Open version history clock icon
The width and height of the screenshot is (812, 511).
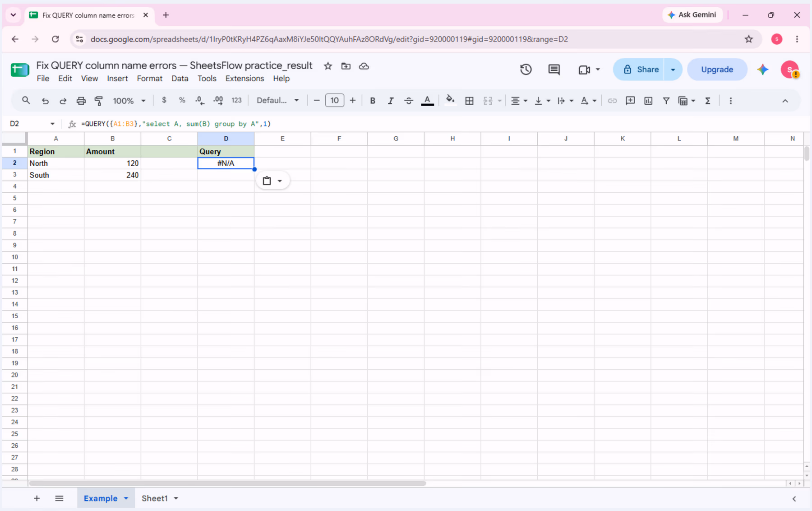pyautogui.click(x=526, y=70)
